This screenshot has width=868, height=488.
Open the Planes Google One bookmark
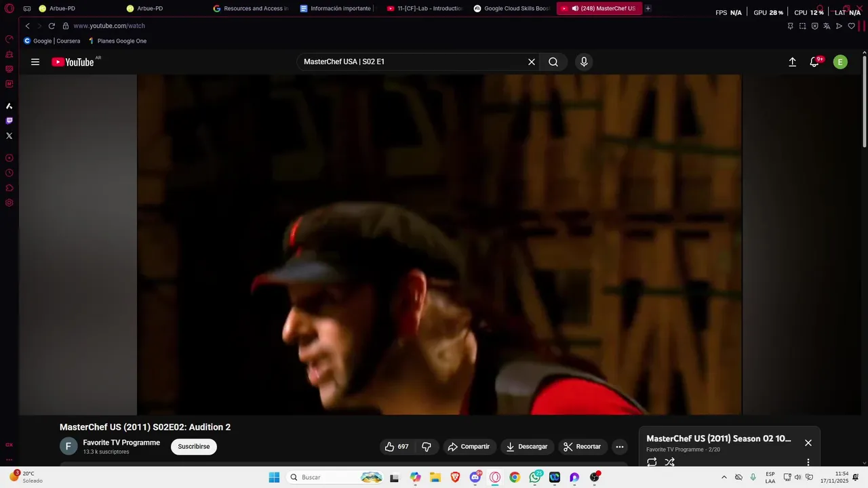pyautogui.click(x=117, y=41)
